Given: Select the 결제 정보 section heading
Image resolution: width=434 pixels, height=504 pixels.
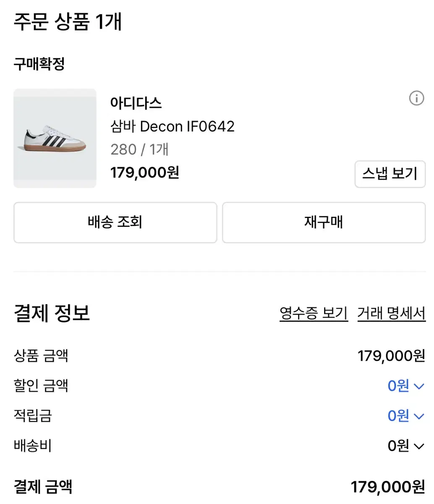Looking at the screenshot, I should point(52,313).
